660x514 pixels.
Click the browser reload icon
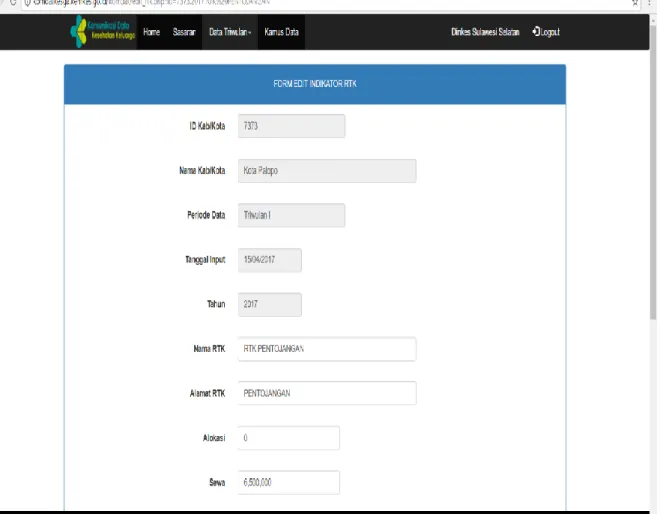point(13,2)
